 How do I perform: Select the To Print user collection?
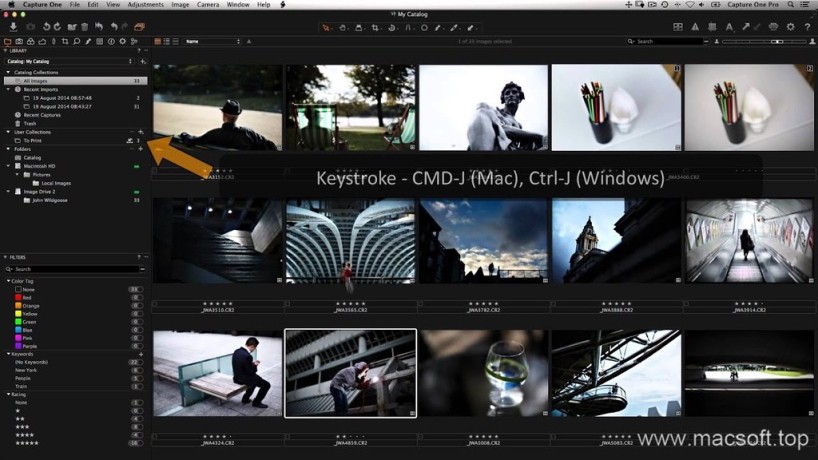[x=33, y=141]
